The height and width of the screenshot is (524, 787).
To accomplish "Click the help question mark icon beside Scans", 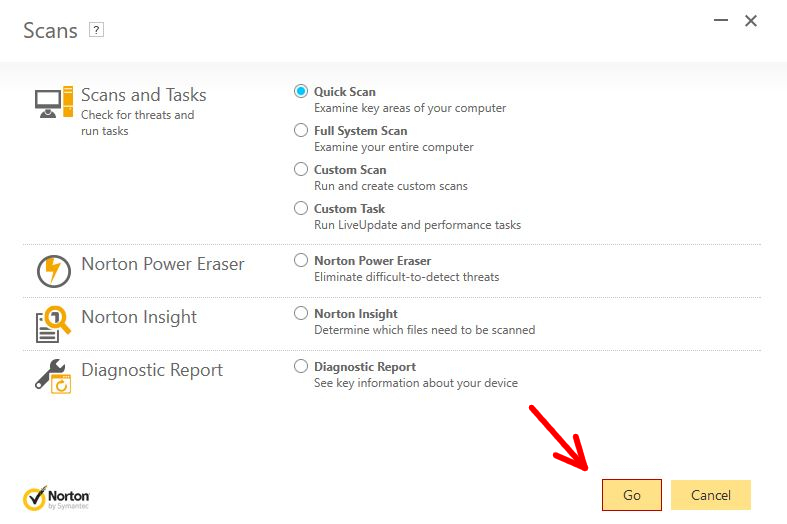I will [x=96, y=30].
